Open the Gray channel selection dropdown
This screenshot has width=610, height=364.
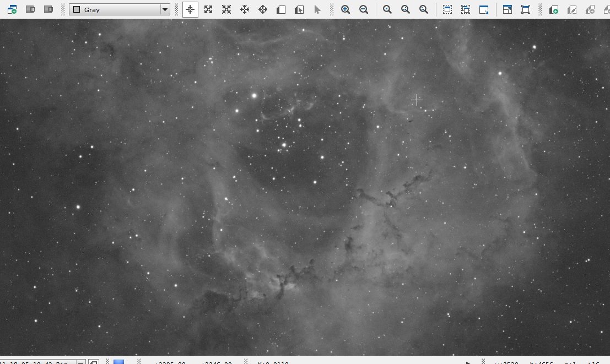120,10
